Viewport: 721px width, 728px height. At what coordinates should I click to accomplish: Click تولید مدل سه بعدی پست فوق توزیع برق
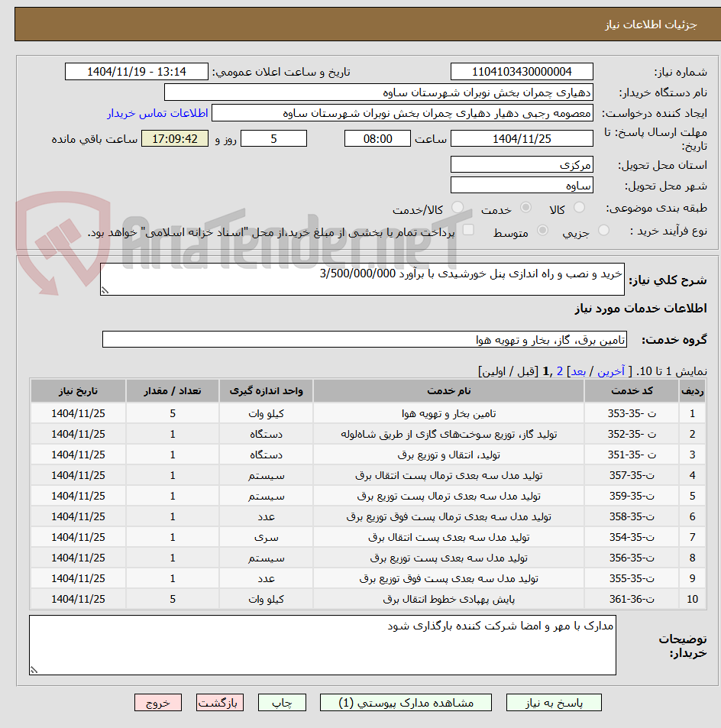(448, 578)
